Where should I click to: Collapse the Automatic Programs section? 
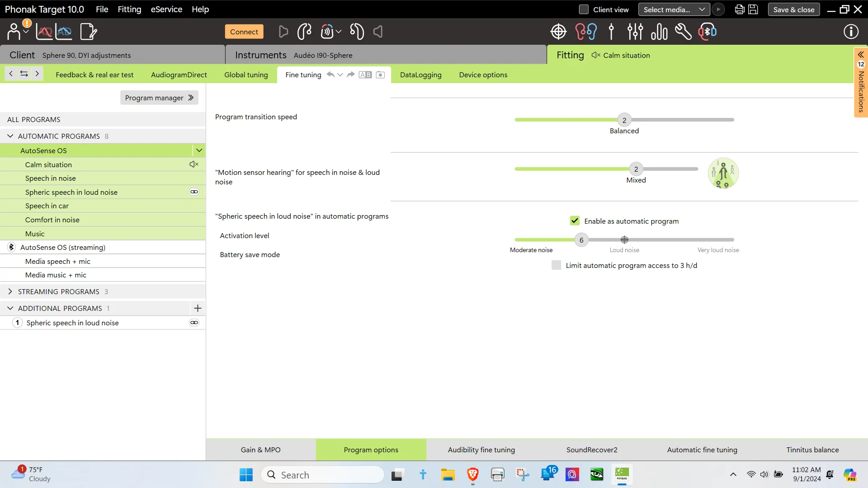10,136
